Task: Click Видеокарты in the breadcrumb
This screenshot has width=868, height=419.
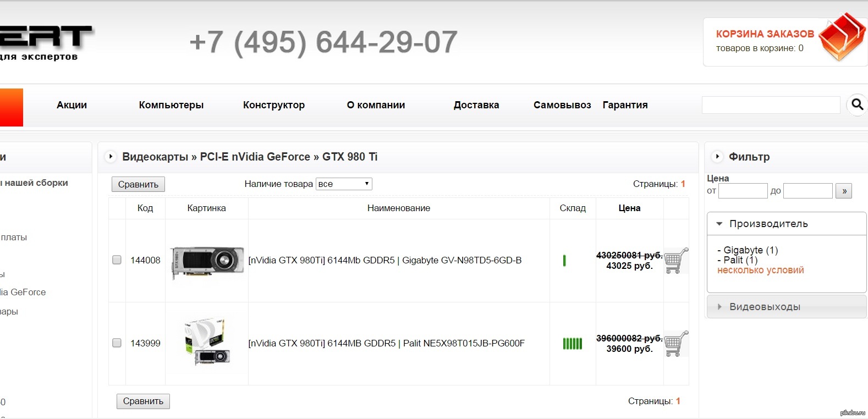Action: click(155, 157)
